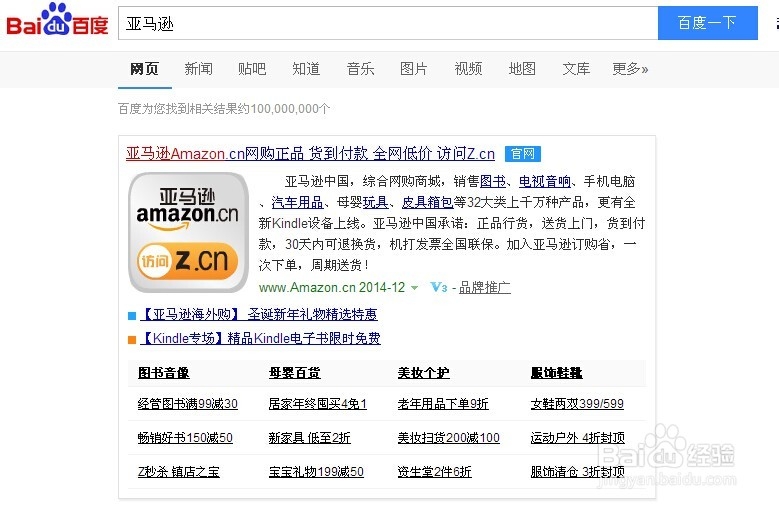
Task: Open 【Kindle专场】精品Kindle电子书限时免费 link
Action: tap(260, 338)
